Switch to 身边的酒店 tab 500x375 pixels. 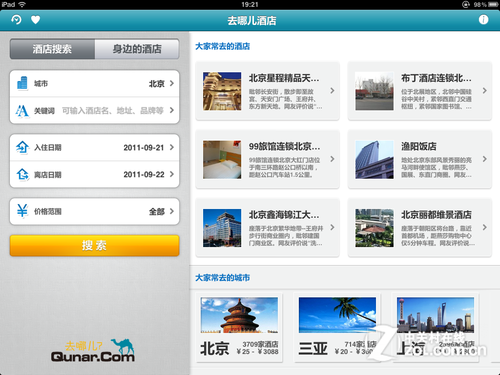[x=137, y=49]
